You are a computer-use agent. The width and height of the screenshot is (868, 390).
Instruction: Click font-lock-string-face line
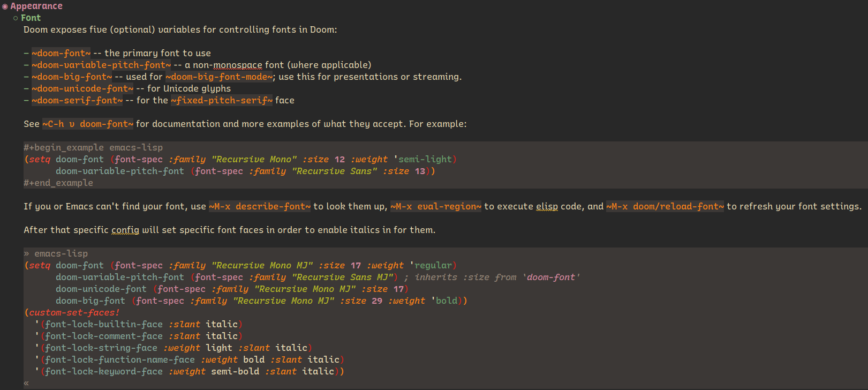pos(173,348)
